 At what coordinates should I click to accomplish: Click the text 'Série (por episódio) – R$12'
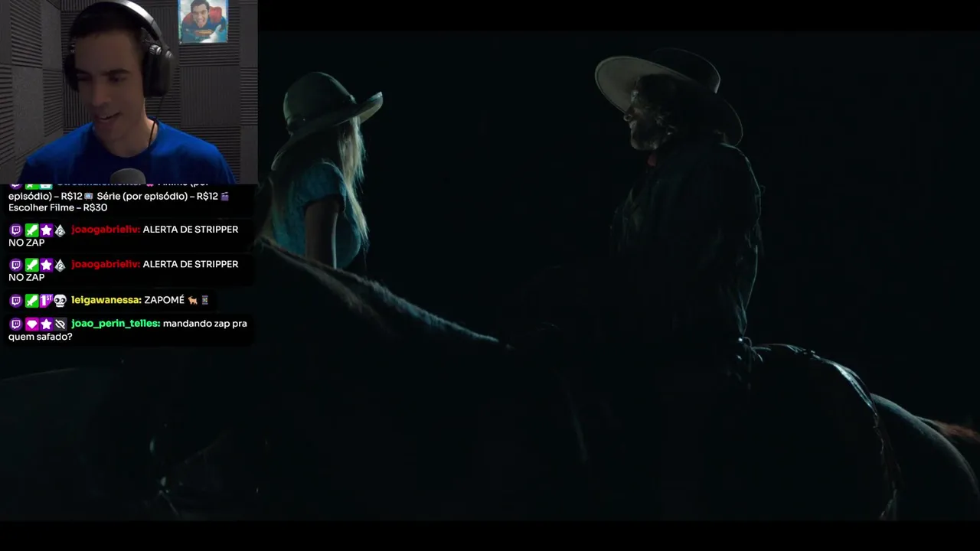click(x=158, y=197)
